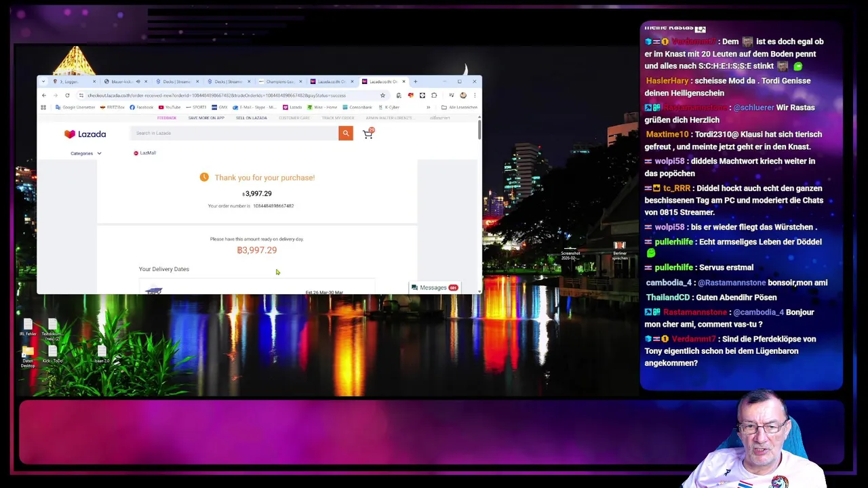Open the Google Übersetzer bookmark
This screenshot has height=488, width=868.
(76, 107)
